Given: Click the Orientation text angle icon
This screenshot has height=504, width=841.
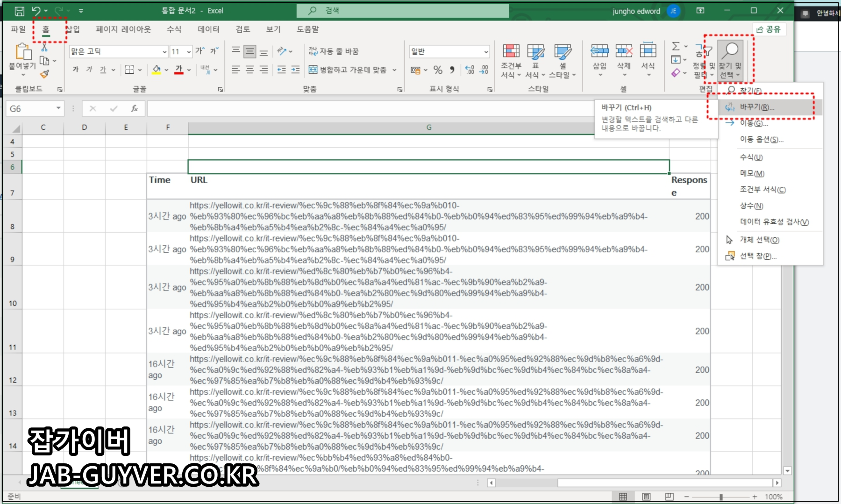Looking at the screenshot, I should click(x=282, y=51).
